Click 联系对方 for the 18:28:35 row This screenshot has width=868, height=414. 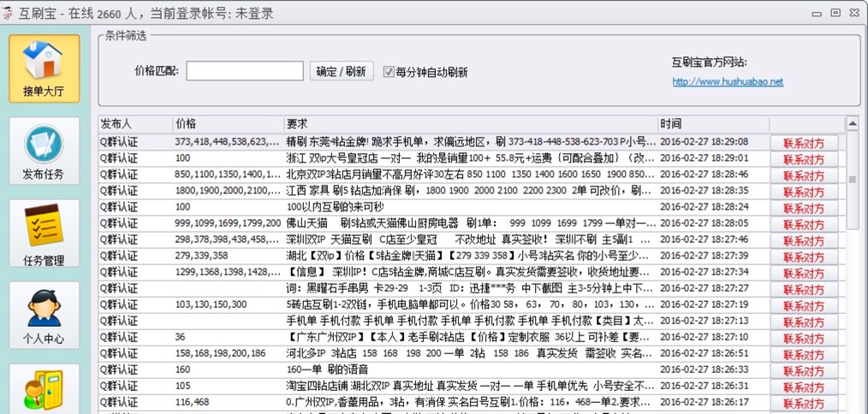(804, 192)
